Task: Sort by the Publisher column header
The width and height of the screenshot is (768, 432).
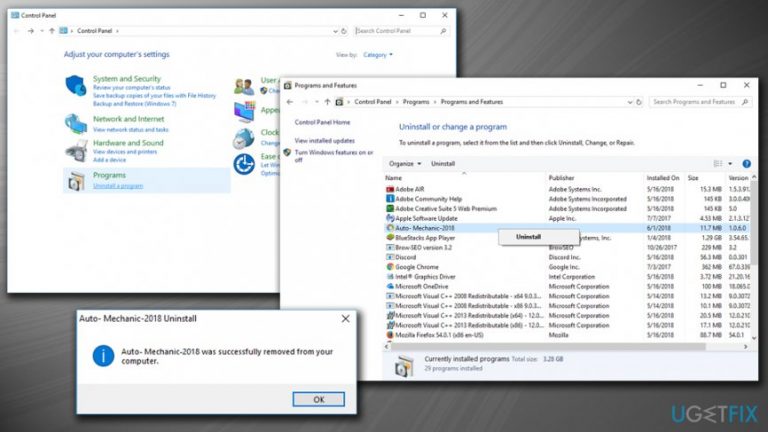Action: coord(594,178)
